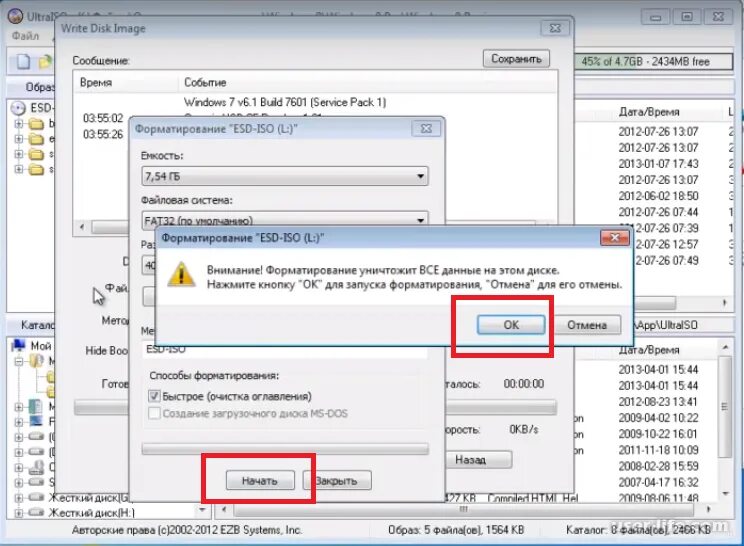Expand the first folder under ESD

[x=18, y=124]
